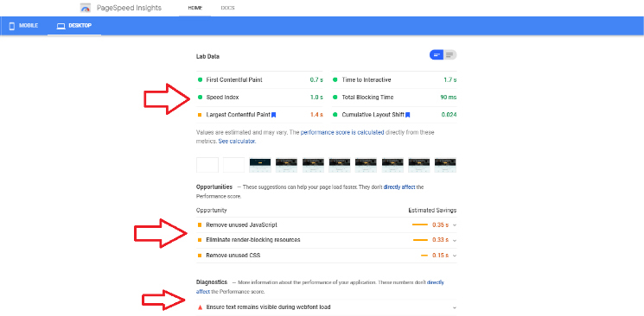Click the orange savings bar for unused CSS

[x=424, y=256]
